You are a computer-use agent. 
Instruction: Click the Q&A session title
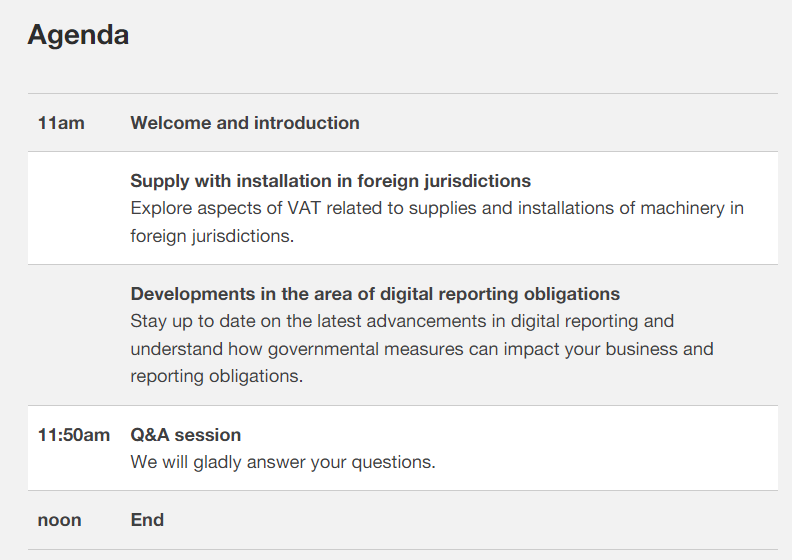[186, 435]
